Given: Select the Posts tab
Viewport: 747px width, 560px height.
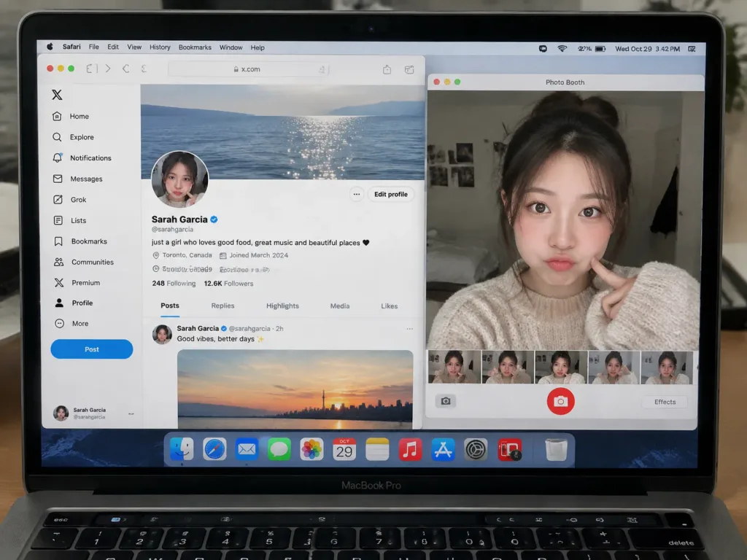Looking at the screenshot, I should (x=169, y=306).
